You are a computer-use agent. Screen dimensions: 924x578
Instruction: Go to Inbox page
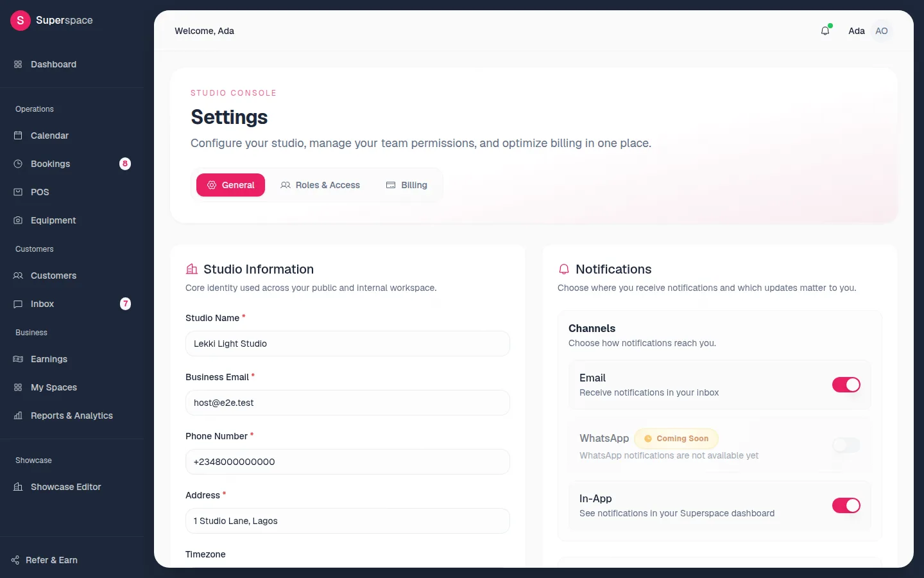coord(72,304)
